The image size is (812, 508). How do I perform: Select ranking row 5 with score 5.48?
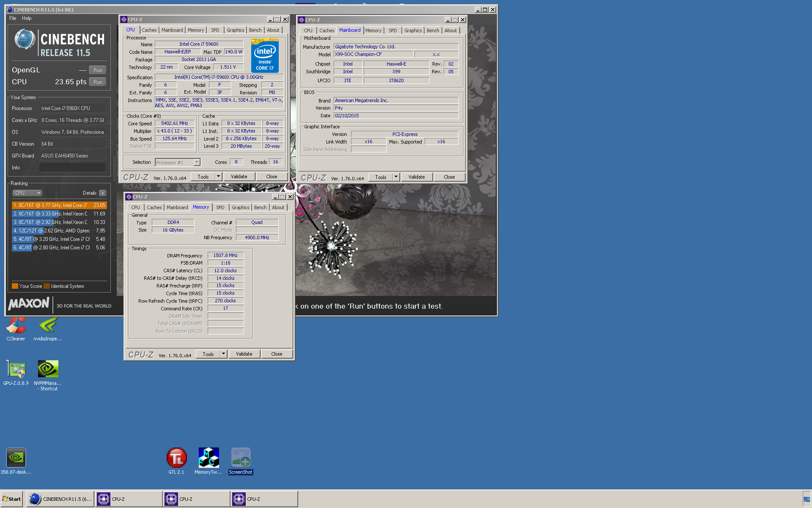pos(59,239)
